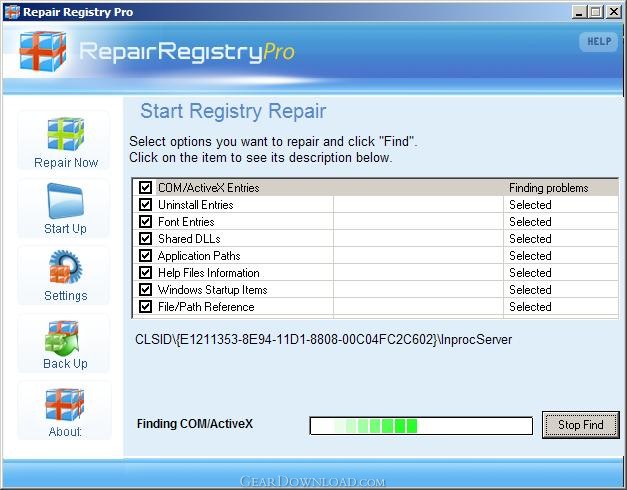Screen dimensions: 627x490
Task: Click the 'About' sidebar label
Action: pyautogui.click(x=65, y=432)
